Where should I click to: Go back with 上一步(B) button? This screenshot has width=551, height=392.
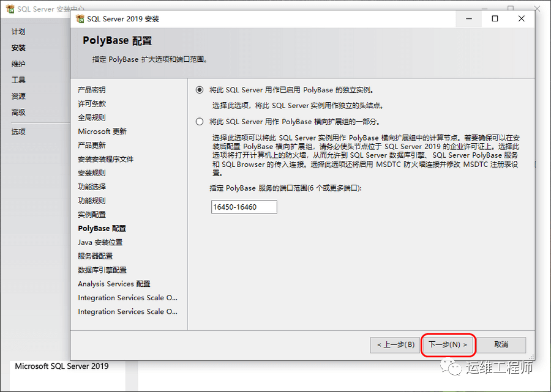click(395, 345)
